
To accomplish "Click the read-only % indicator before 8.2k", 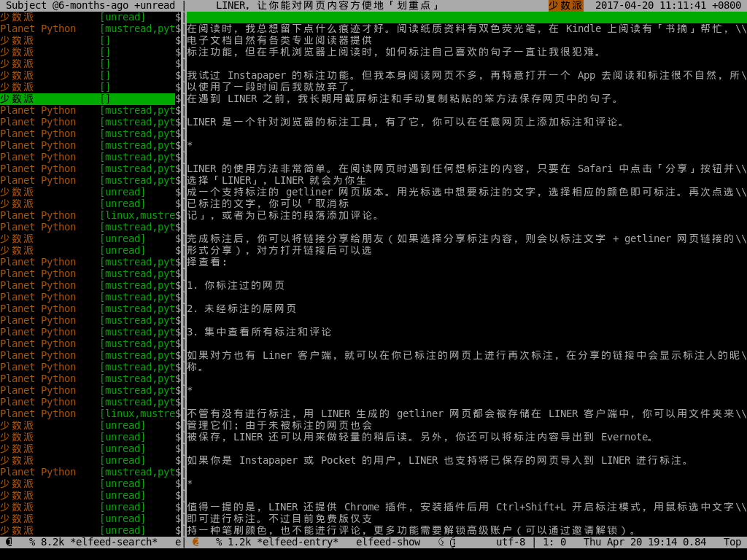I will click(32, 542).
